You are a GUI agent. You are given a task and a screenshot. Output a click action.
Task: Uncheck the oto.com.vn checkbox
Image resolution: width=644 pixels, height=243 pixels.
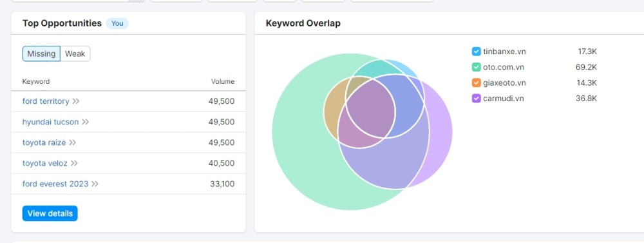(476, 67)
